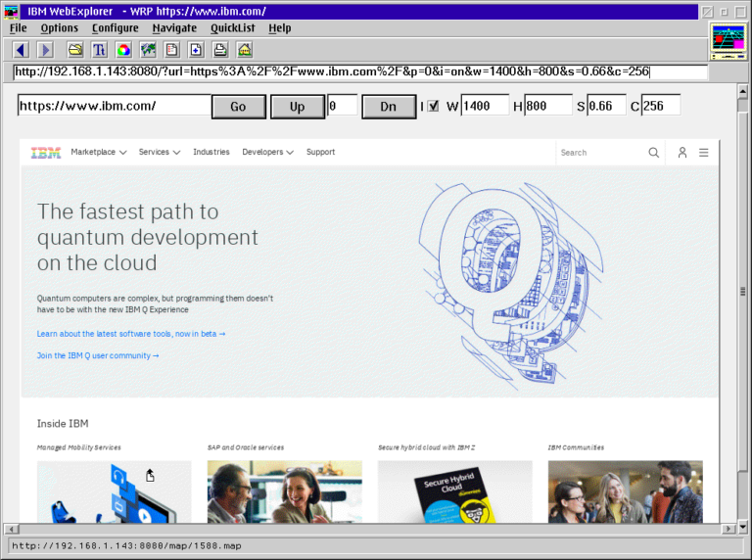Click horizontal scrollbar right arrow

[x=728, y=529]
